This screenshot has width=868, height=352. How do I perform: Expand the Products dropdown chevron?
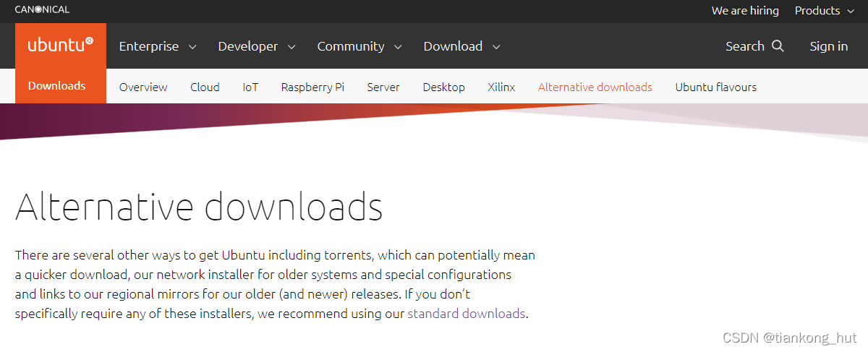851,11
